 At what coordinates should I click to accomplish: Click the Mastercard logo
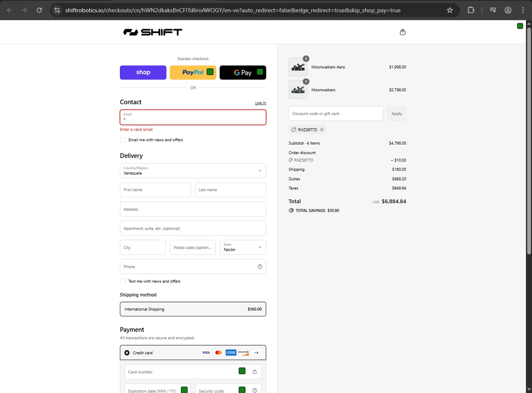[x=218, y=353]
